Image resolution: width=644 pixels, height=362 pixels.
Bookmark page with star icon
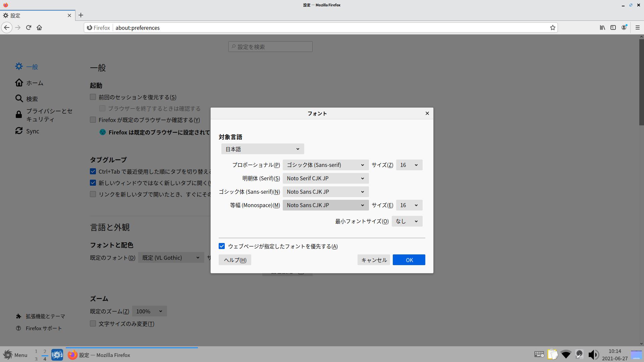[552, 28]
